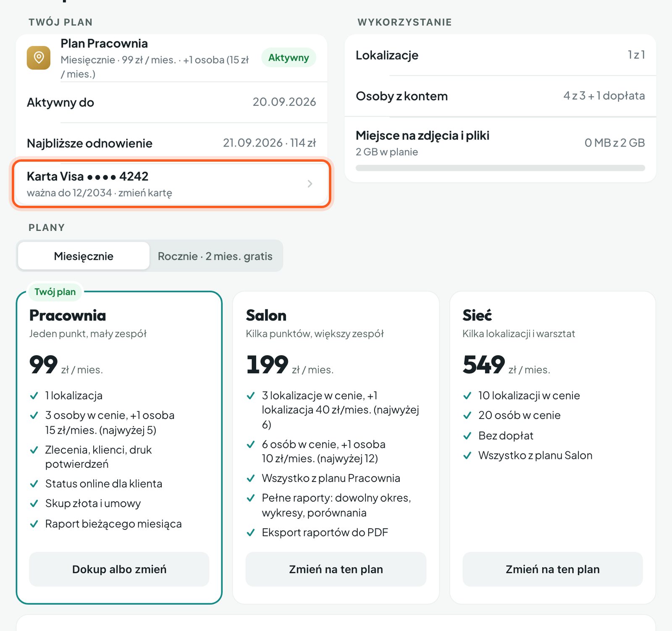Open the 'Lokalizacje' usage row
Image resolution: width=672 pixels, height=631 pixels.
point(500,55)
